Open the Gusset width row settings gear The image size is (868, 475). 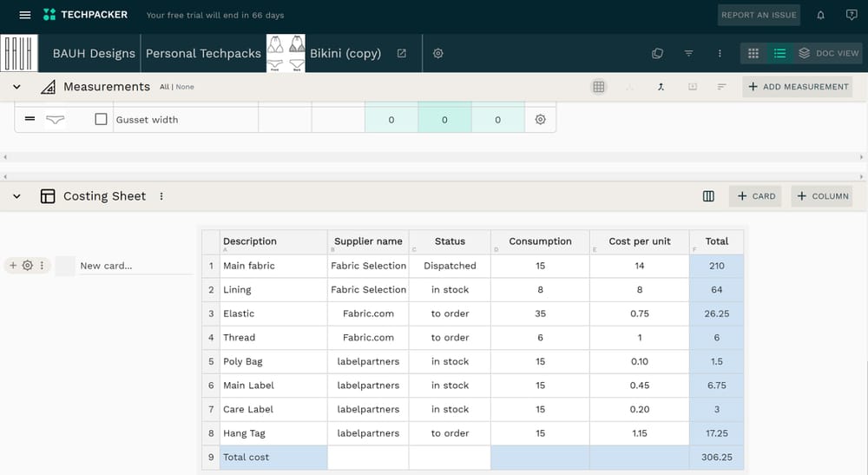[x=540, y=120]
